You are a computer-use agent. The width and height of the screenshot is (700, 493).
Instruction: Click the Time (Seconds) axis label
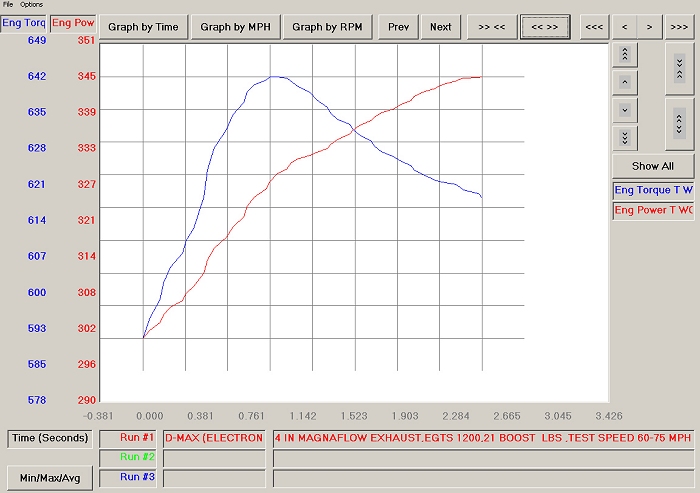pyautogui.click(x=50, y=439)
